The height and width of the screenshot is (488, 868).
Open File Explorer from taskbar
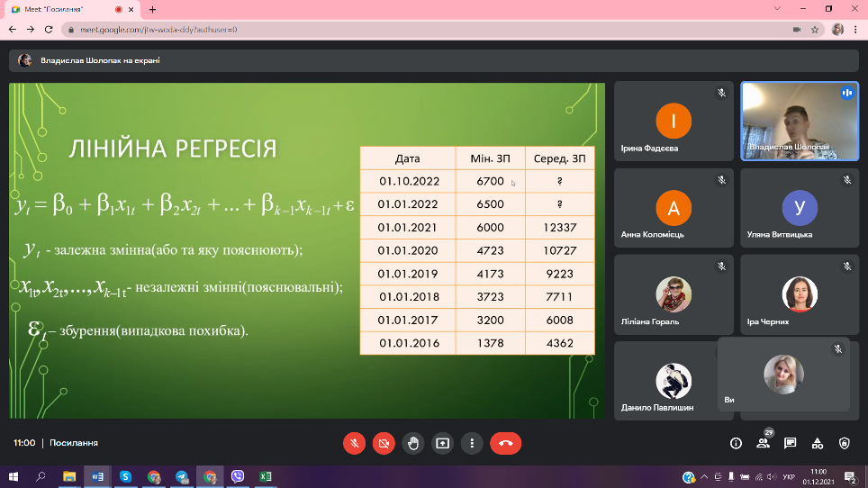[69, 476]
